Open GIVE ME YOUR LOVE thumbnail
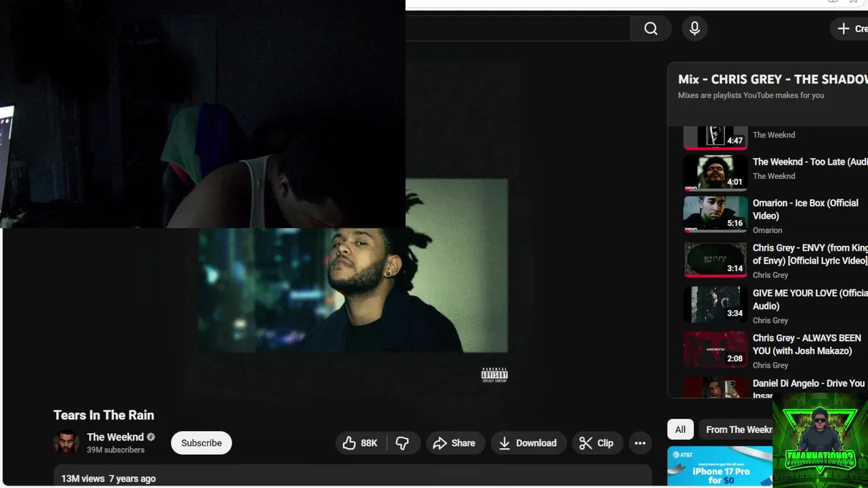The width and height of the screenshot is (868, 488). 715,304
